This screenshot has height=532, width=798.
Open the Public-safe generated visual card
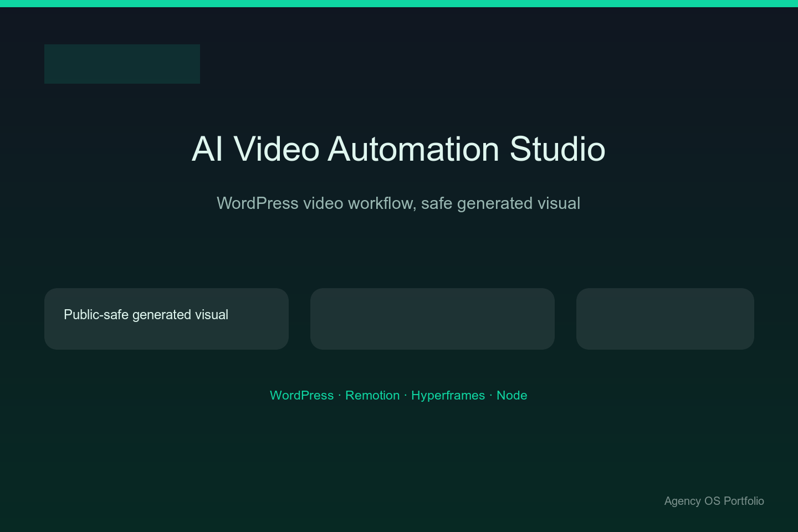(166, 319)
